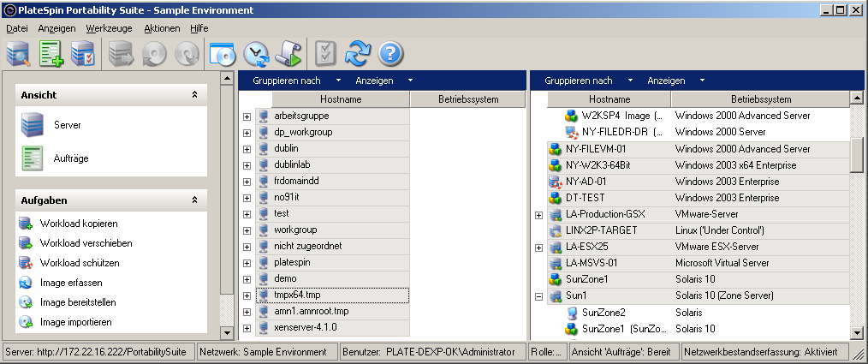
Task: Open right pane Gruppieren nach dropdown
Action: point(588,81)
